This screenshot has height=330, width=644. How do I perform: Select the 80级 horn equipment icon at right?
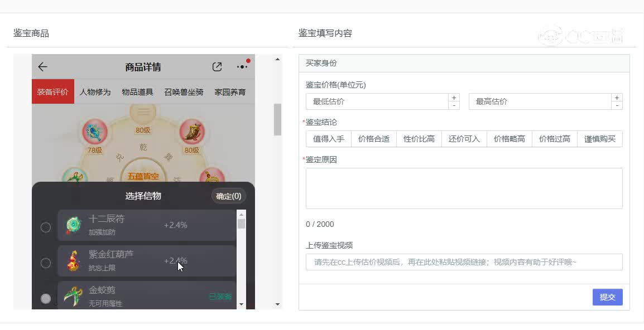coord(192,132)
